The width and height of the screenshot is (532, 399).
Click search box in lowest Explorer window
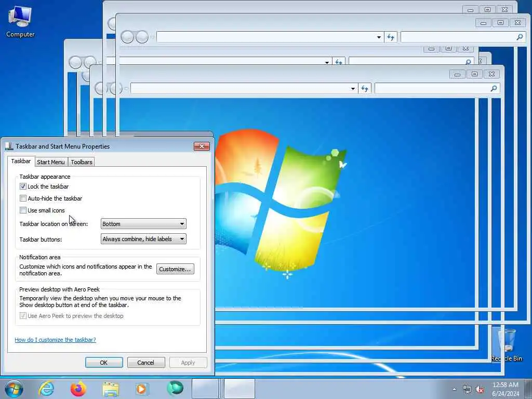437,88
